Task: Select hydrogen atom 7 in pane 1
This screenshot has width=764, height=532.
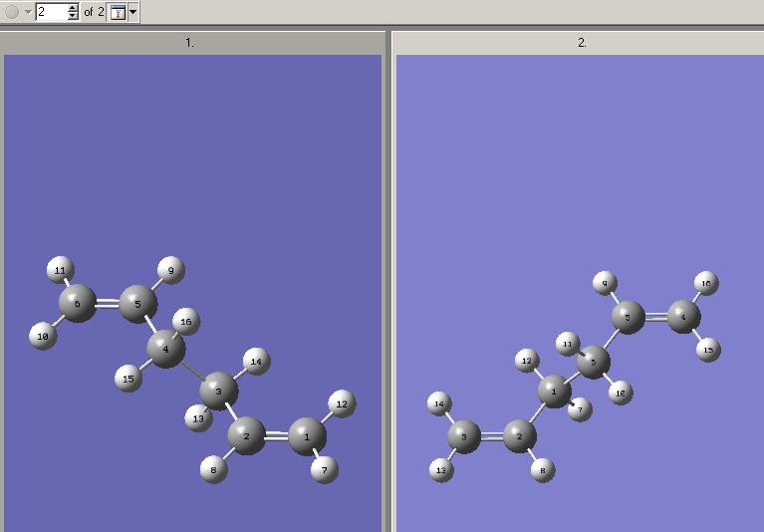Action: pyautogui.click(x=325, y=469)
